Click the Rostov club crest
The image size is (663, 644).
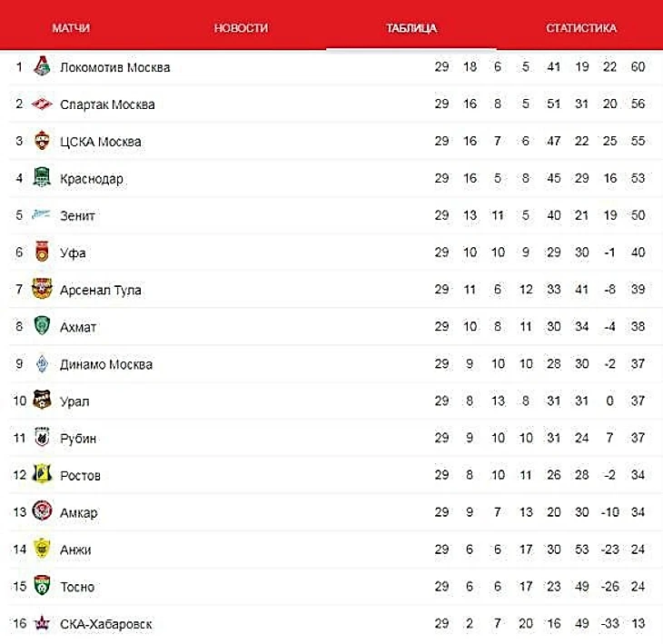pos(42,476)
